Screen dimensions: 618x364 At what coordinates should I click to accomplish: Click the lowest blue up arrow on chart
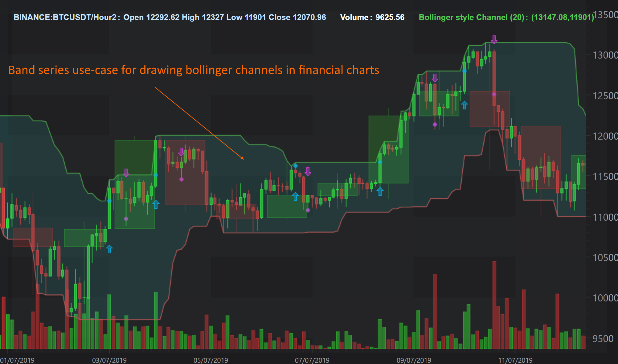(109, 249)
